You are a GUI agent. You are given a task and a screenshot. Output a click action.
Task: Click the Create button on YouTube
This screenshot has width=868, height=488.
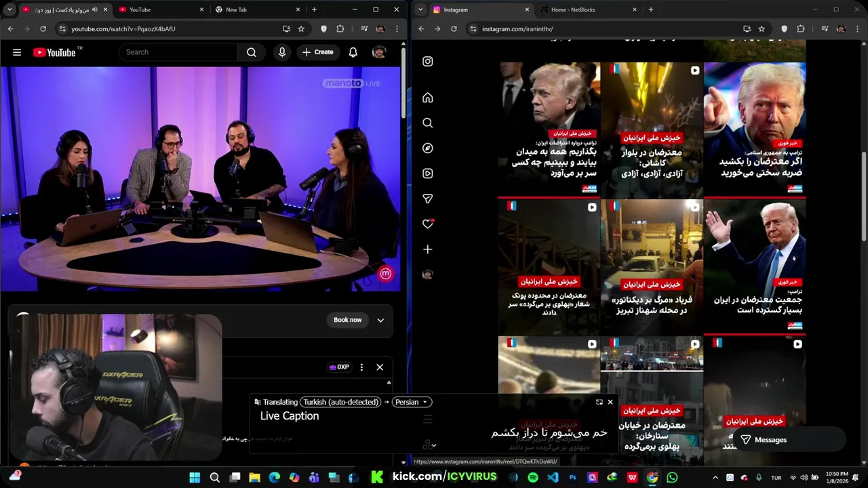[318, 52]
